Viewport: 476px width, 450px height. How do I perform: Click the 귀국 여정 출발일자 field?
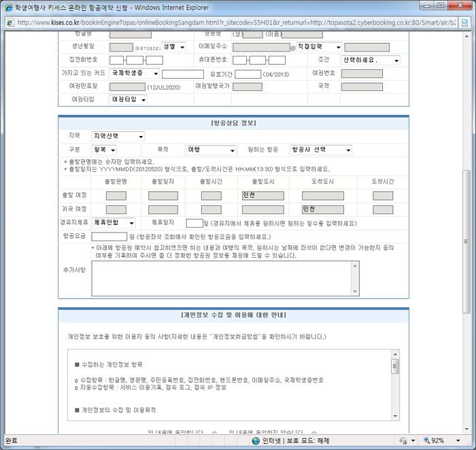pos(163,209)
